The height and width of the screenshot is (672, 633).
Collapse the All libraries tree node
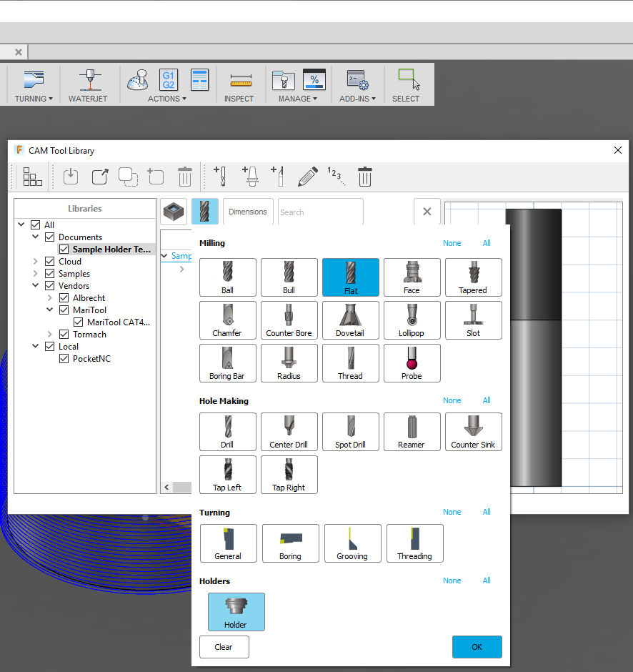coord(21,224)
